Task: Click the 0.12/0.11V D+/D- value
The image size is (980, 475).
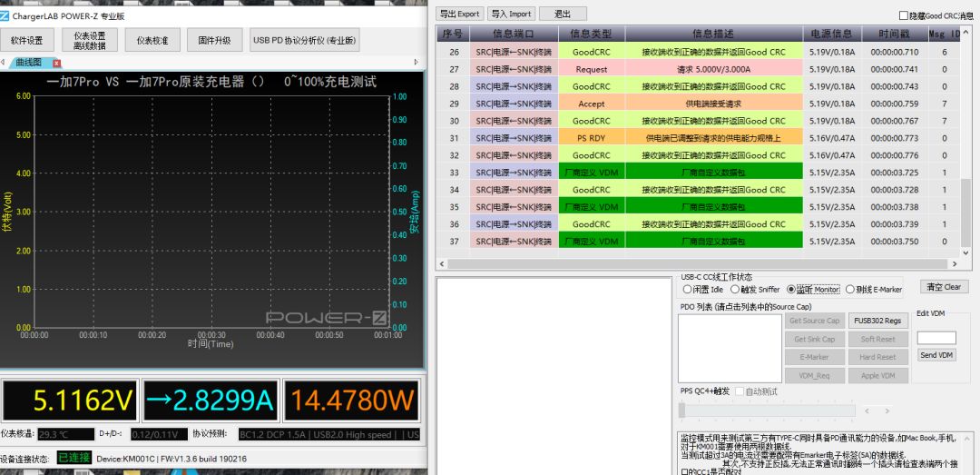Action: click(158, 434)
